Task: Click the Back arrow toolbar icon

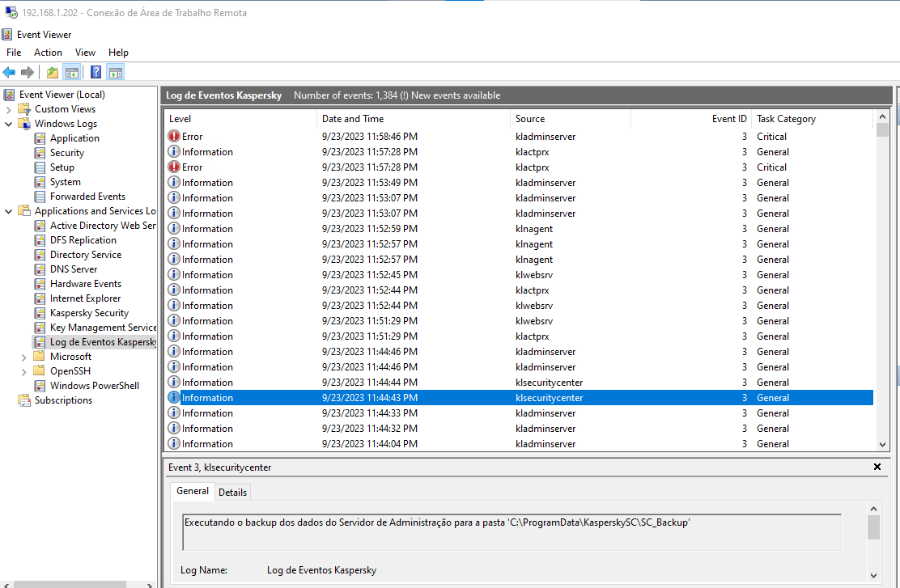Action: coord(10,72)
